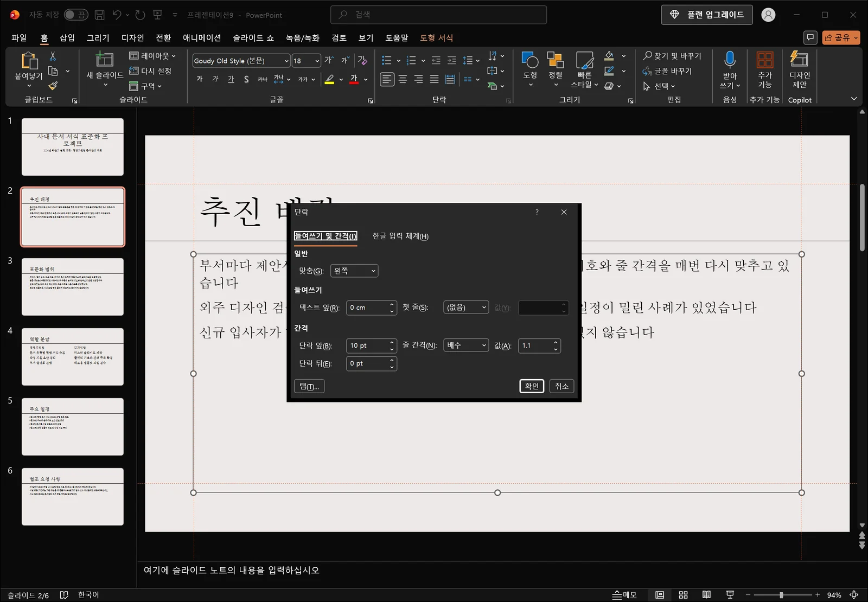
Task: Open the Design ribbon tab
Action: pos(132,37)
